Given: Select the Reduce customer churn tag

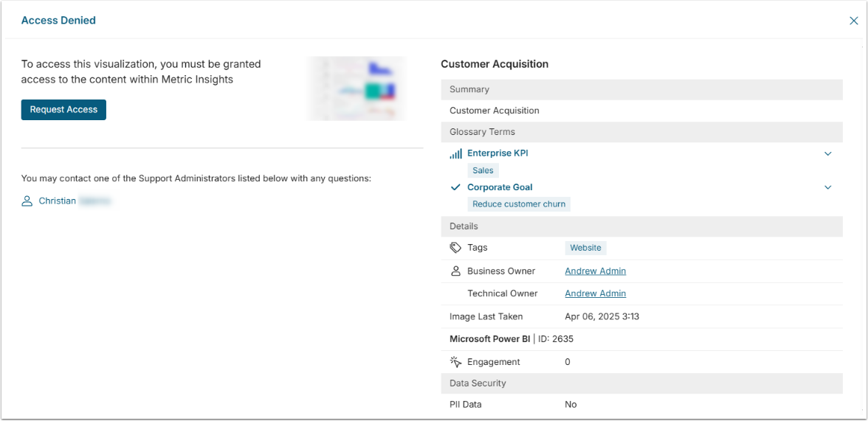Looking at the screenshot, I should [x=519, y=204].
